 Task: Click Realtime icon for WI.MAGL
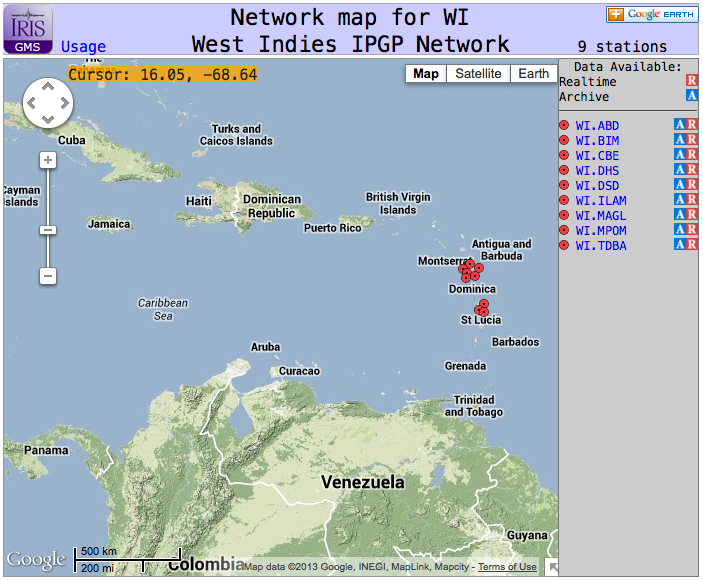click(692, 215)
